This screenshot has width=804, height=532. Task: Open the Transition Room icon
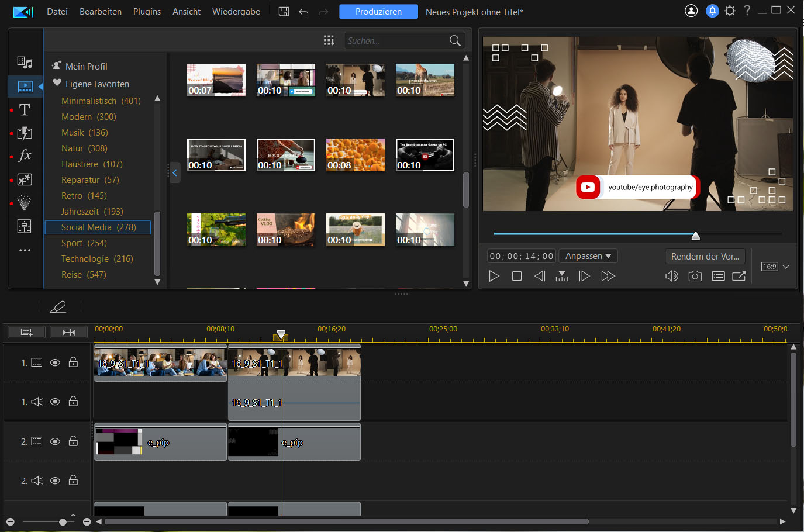click(25, 133)
